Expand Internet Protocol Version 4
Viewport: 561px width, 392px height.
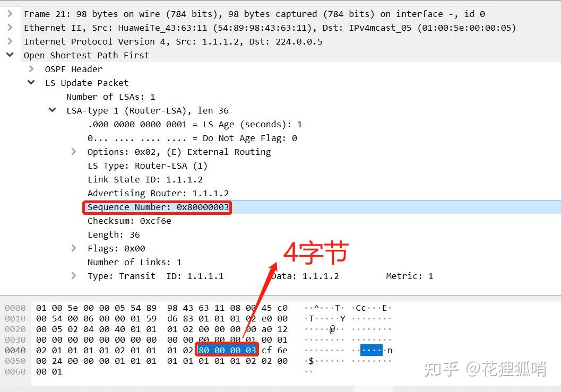pos(11,41)
